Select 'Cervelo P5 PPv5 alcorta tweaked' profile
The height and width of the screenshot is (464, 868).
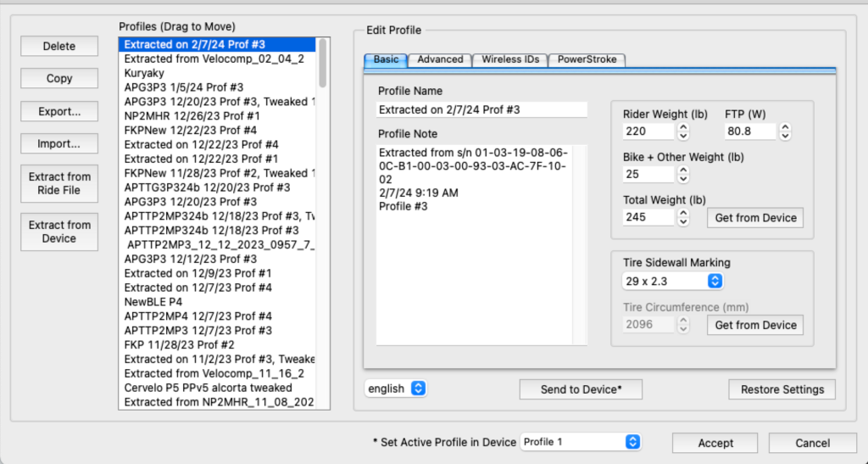point(217,389)
